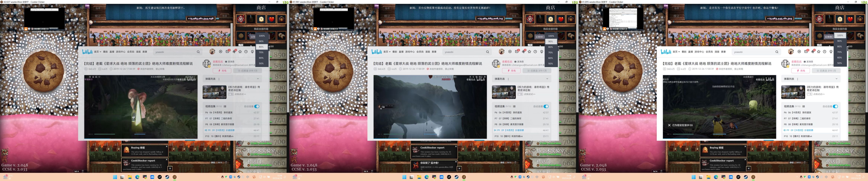Viewport: 868px width, 181px height.
Task: Click 充电 button in 41.895 sexdecillion window
Action: point(801,71)
